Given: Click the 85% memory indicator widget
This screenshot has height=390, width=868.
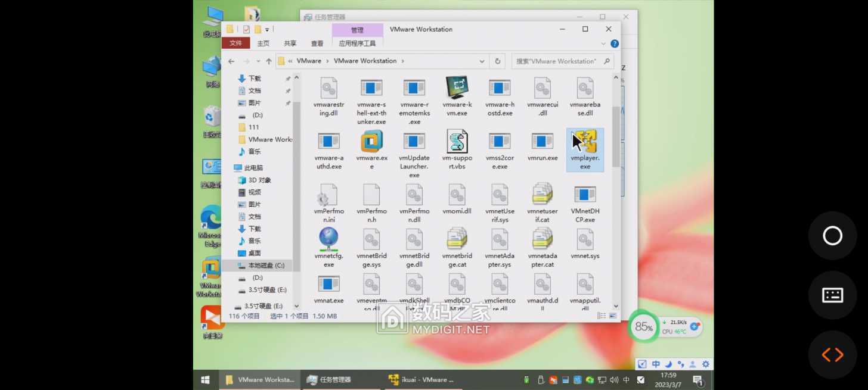Looking at the screenshot, I should tap(643, 326).
